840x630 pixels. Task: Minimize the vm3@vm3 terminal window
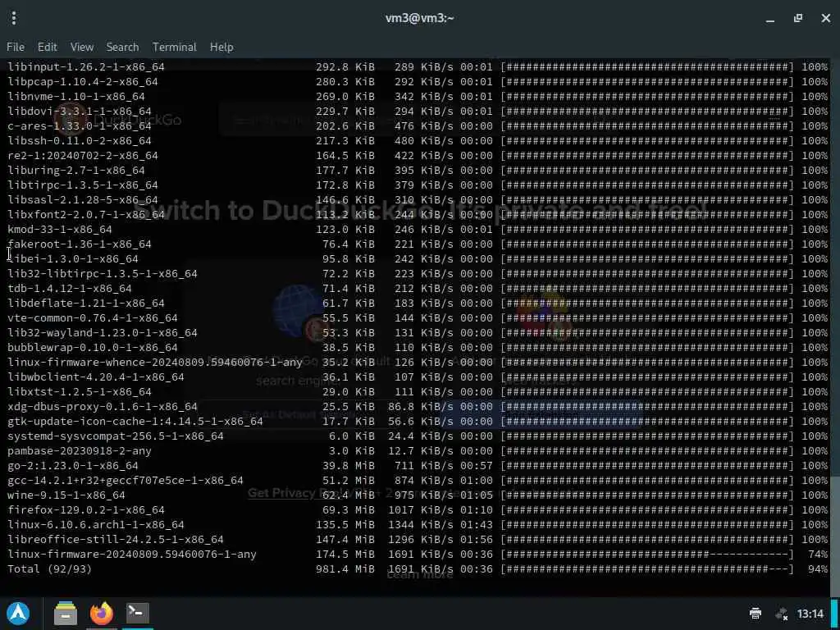(770, 18)
